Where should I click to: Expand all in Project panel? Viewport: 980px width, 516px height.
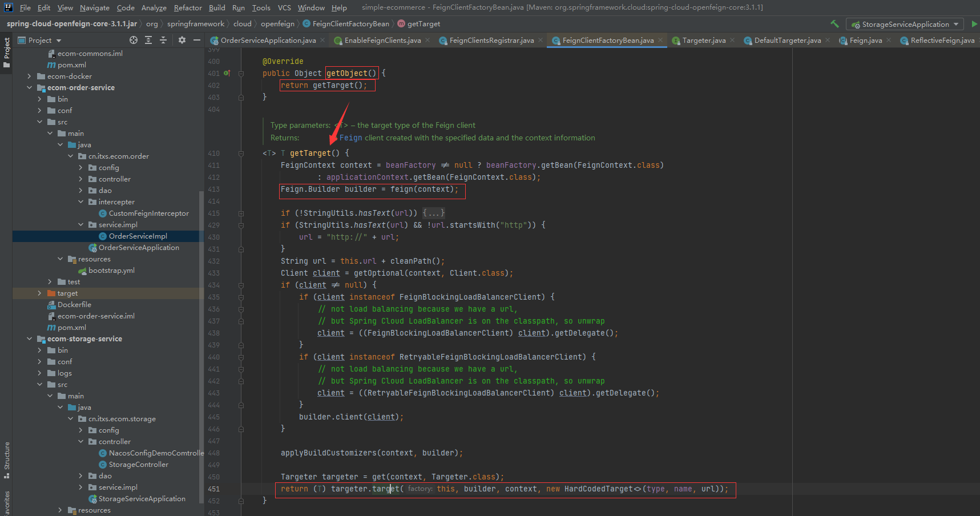[148, 40]
